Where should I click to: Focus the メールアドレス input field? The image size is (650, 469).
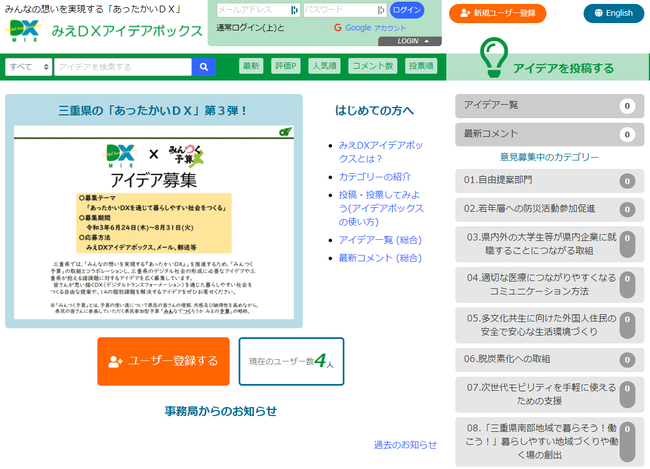[258, 10]
